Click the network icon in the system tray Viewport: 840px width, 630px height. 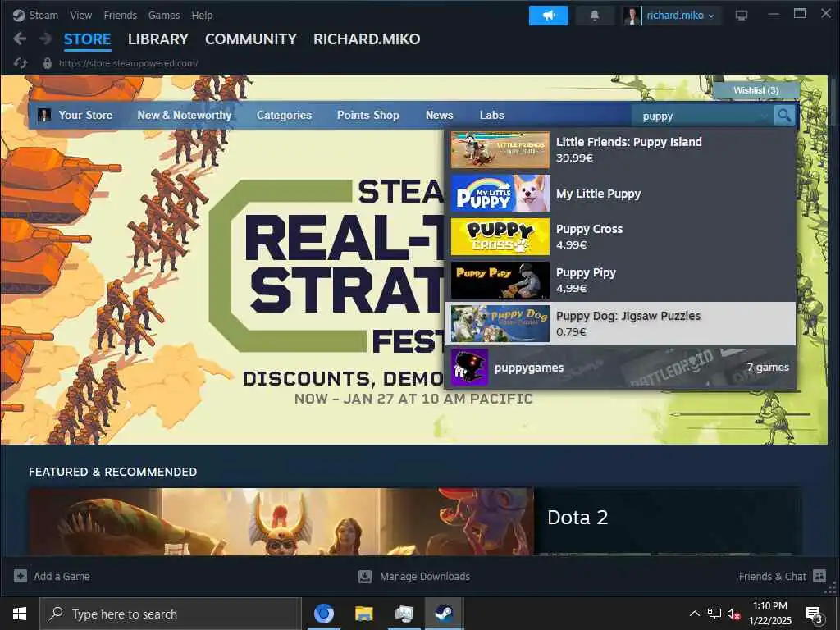tap(714, 614)
